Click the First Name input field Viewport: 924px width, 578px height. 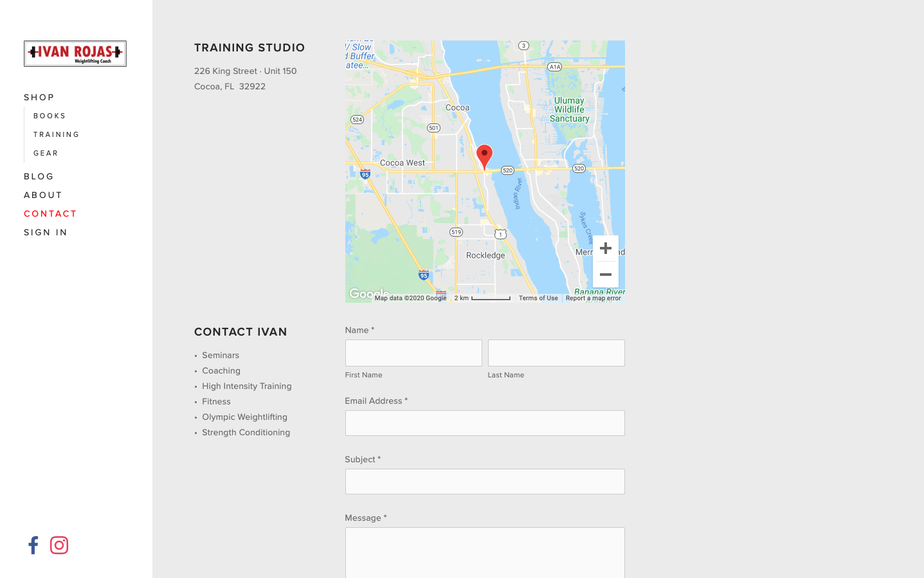click(413, 352)
